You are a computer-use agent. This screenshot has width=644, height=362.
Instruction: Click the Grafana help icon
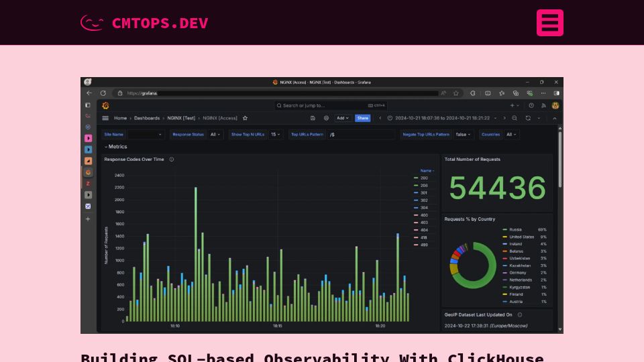(531, 105)
